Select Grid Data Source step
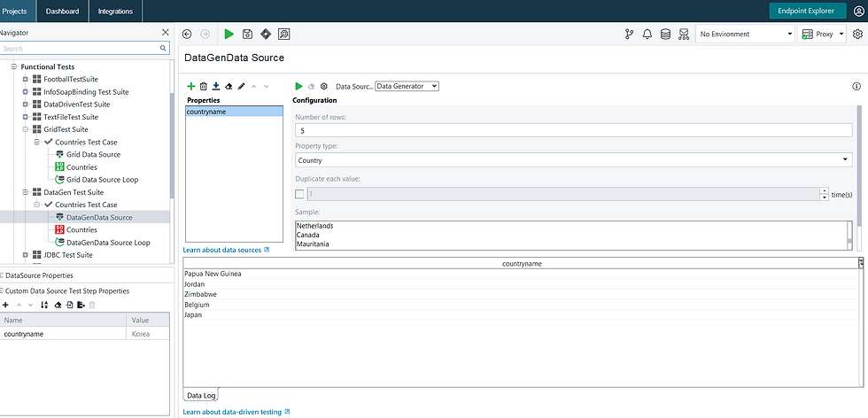 94,154
